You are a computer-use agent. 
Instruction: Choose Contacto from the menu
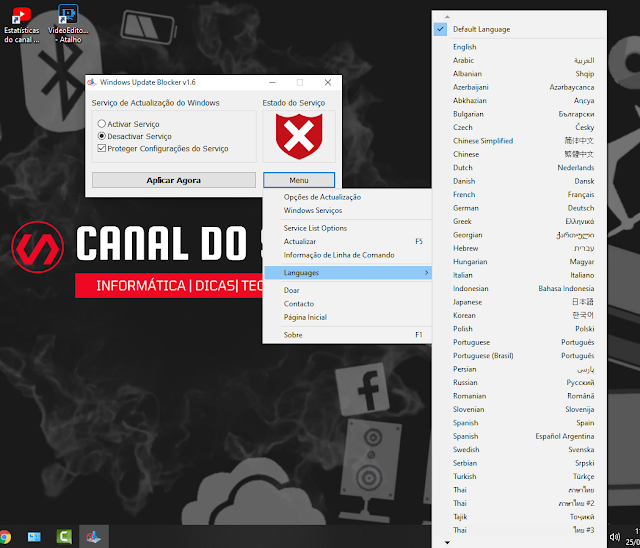[347, 304]
